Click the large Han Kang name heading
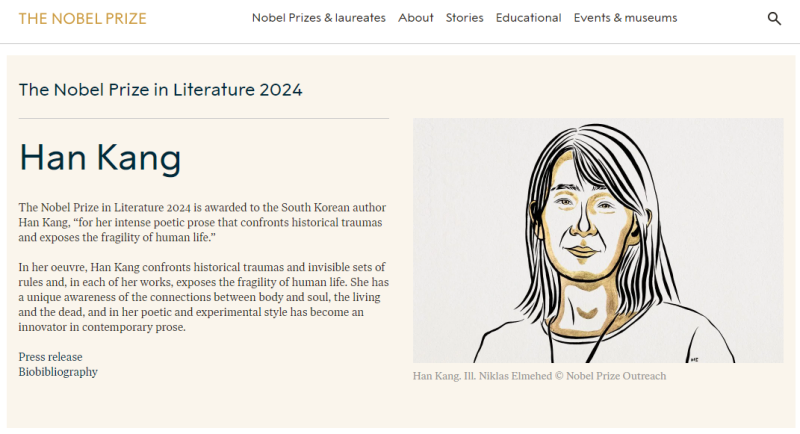This screenshot has height=434, width=800. tap(100, 158)
